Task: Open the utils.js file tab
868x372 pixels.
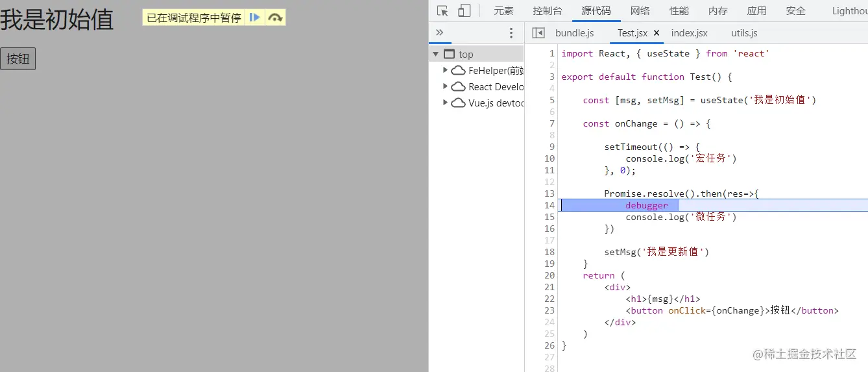Action: click(744, 32)
